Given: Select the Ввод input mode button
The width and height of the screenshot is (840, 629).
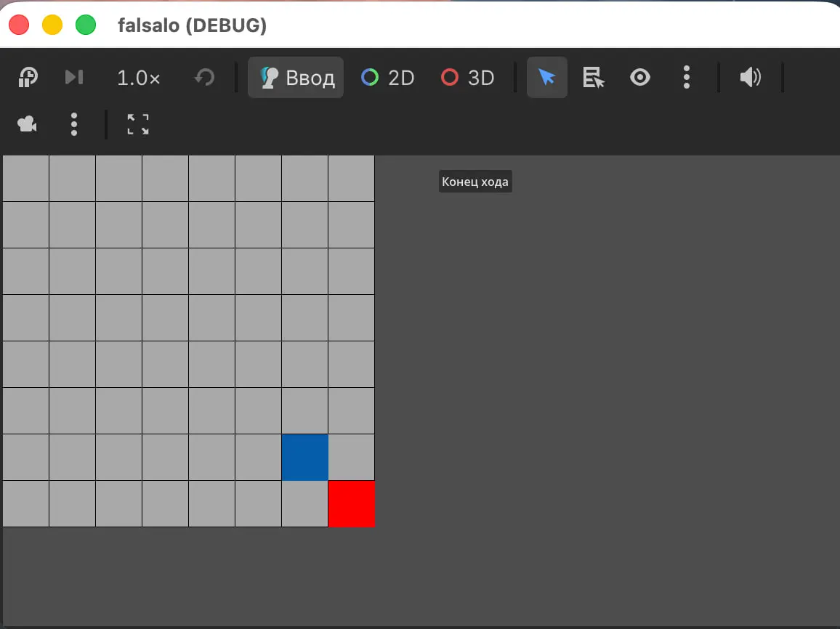Looking at the screenshot, I should tap(296, 78).
